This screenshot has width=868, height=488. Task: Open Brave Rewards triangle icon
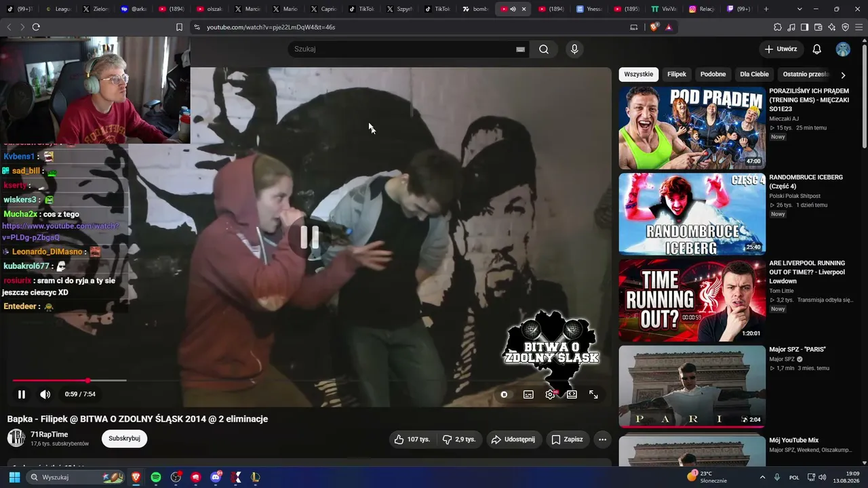669,27
